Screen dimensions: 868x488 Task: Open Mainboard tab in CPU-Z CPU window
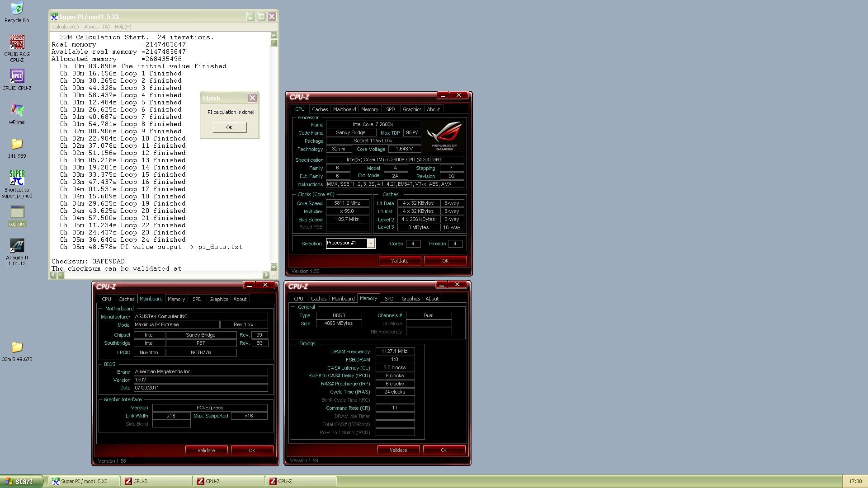344,109
